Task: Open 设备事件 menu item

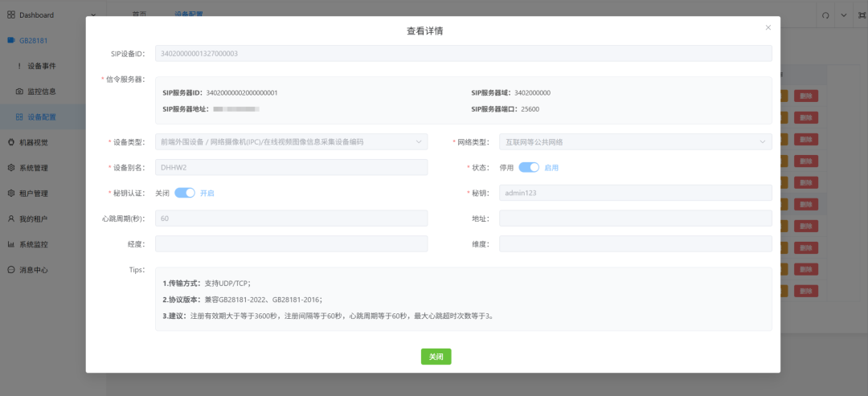Action: (41, 66)
